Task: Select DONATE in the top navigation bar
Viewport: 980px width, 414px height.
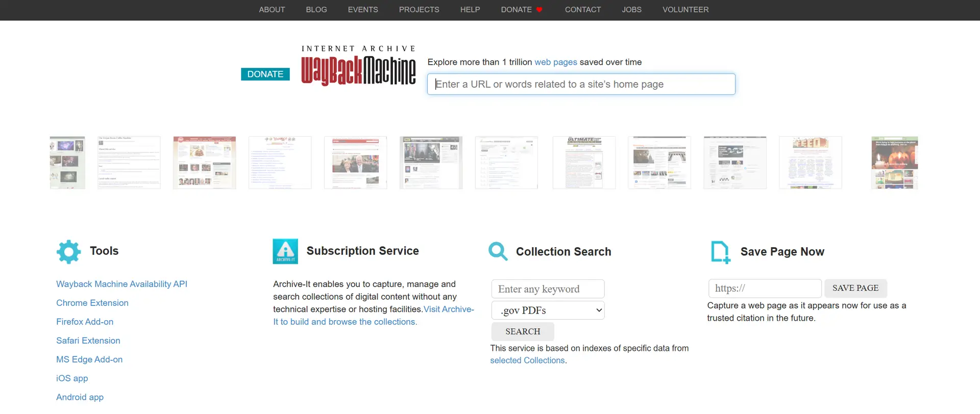Action: (x=517, y=10)
